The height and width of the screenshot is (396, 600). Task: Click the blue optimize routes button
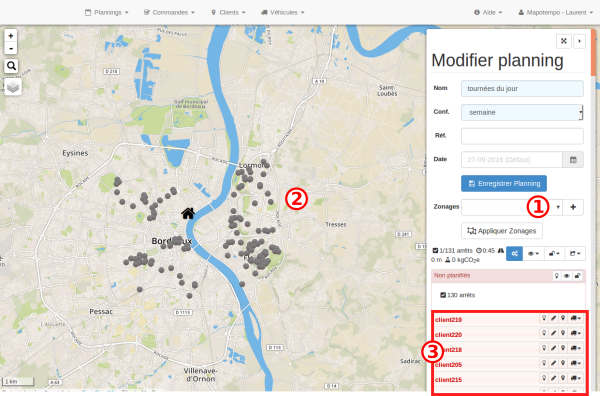pos(514,253)
